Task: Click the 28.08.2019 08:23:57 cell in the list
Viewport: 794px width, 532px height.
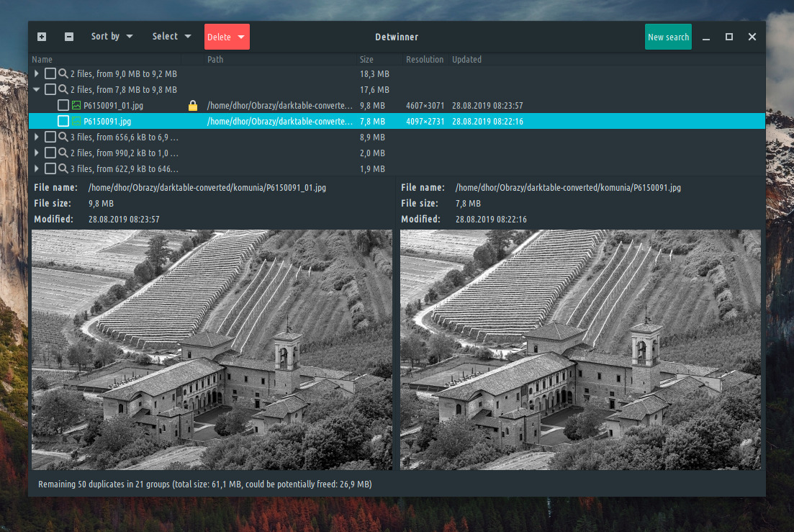Action: click(487, 106)
